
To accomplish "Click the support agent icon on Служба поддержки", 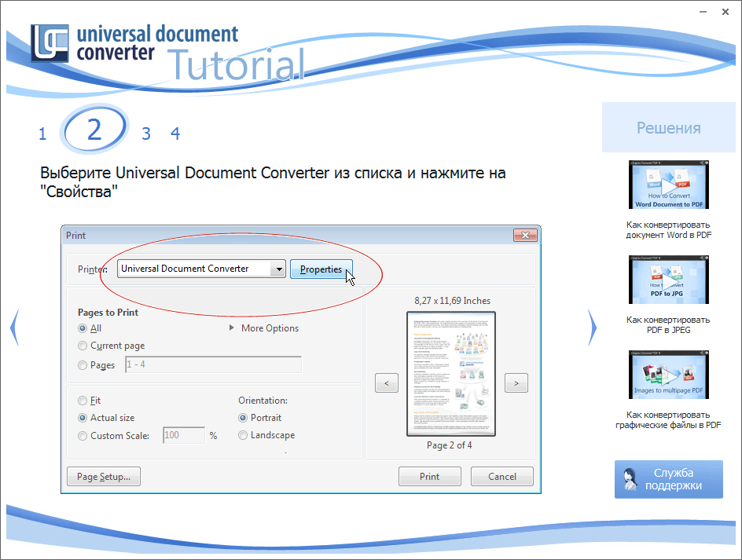I will pos(629,479).
